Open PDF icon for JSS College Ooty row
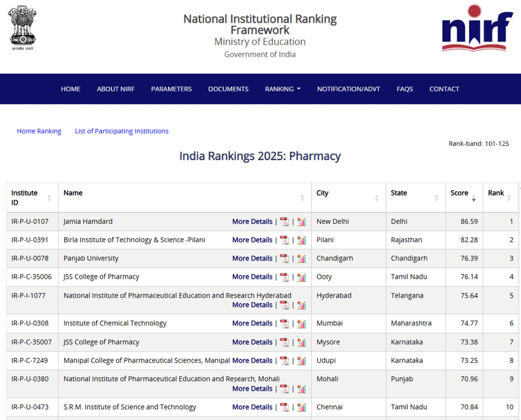This screenshot has height=420, width=521. (x=285, y=277)
